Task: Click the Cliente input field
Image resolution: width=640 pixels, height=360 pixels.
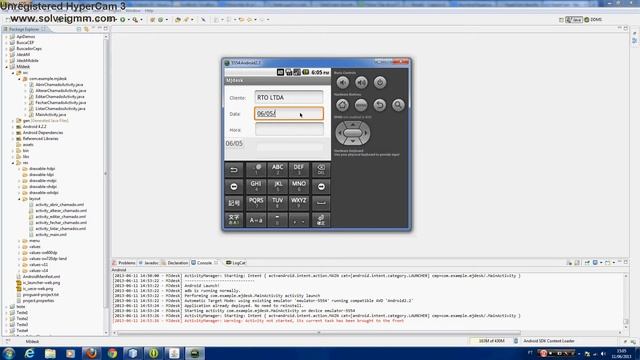Action: pos(289,98)
